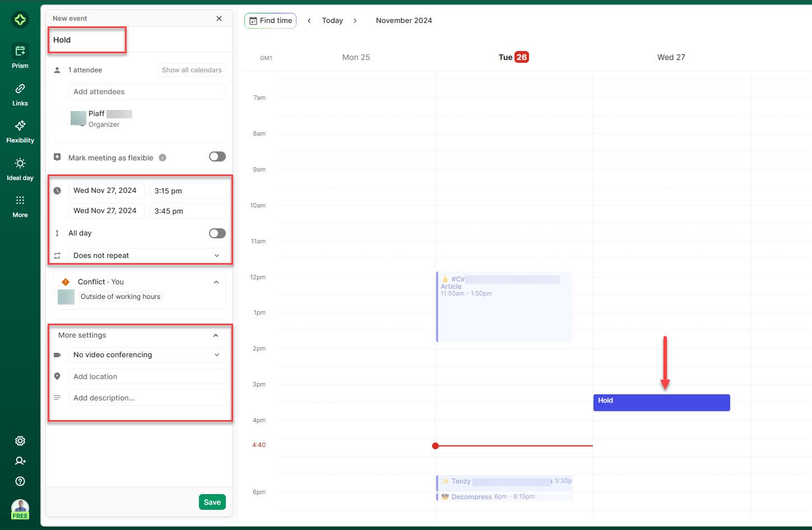Collapse the Conflict section
The width and height of the screenshot is (812, 530).
(x=216, y=282)
